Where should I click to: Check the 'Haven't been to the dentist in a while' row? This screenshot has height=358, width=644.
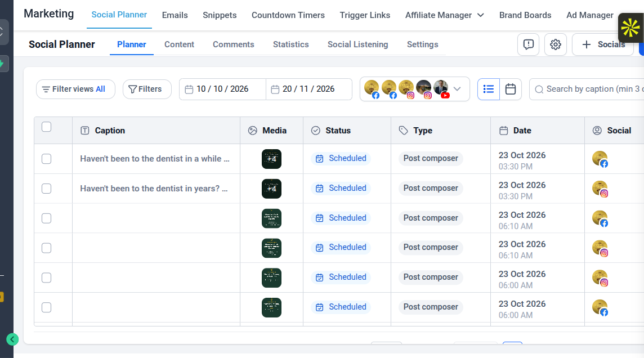[x=46, y=159]
